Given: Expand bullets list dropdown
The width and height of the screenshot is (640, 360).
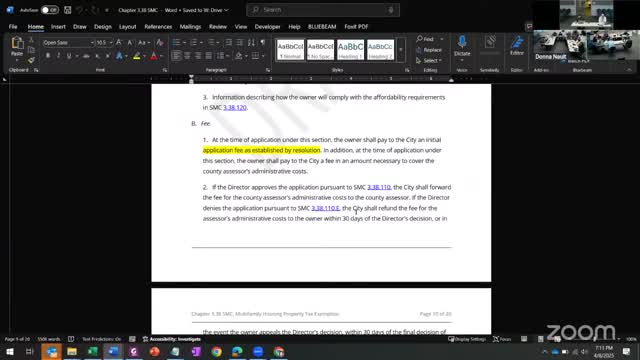Looking at the screenshot, I should 184,42.
